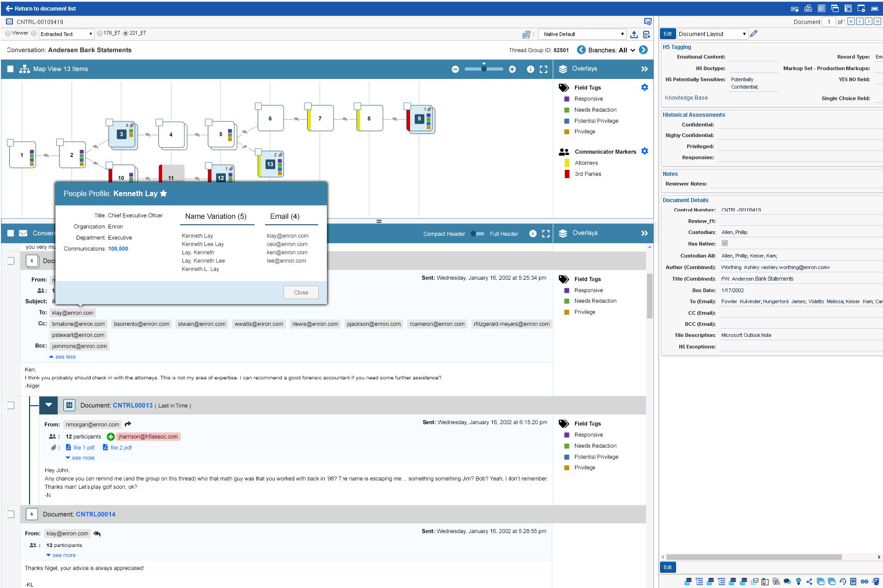Open Field Tags settings gear
This screenshot has width=883, height=588.
pos(644,87)
